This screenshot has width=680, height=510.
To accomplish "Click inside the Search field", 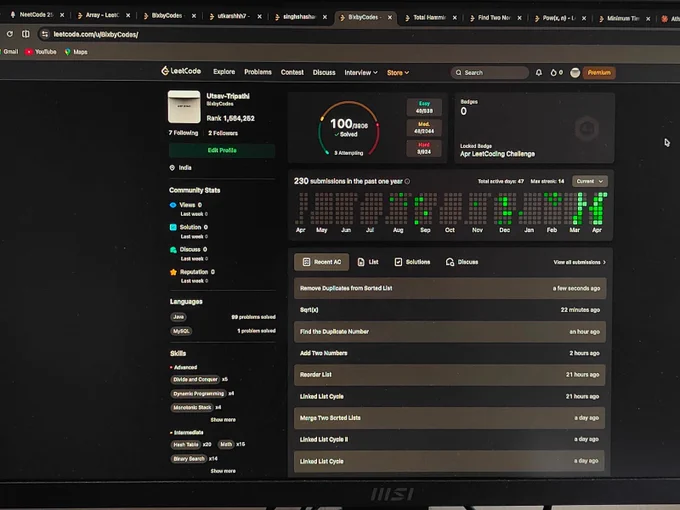I will click(x=490, y=72).
